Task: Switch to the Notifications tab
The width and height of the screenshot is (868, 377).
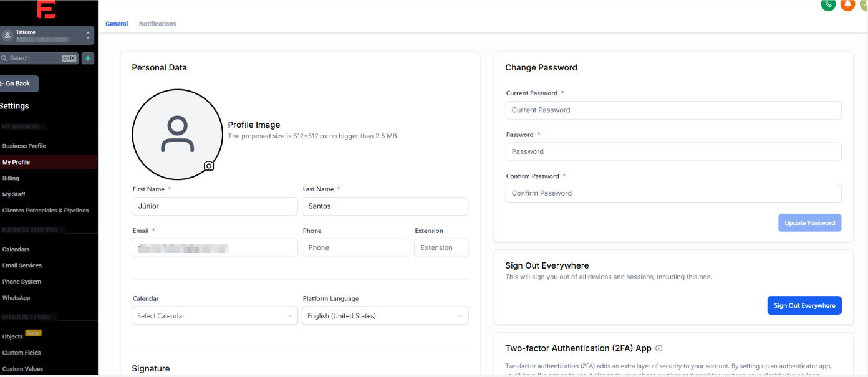Action: coord(158,24)
